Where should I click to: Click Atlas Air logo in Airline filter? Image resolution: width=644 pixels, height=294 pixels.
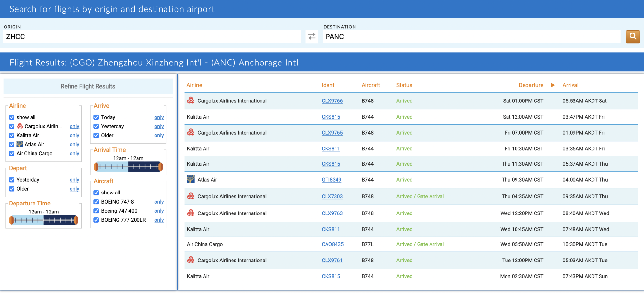20,144
